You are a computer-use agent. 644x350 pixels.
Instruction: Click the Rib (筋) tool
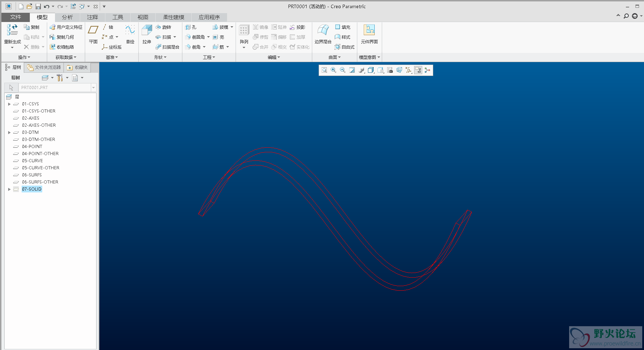pos(219,47)
